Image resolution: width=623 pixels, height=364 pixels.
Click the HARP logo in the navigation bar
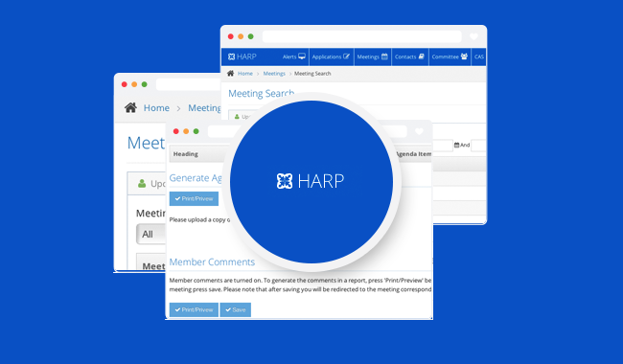tap(242, 57)
